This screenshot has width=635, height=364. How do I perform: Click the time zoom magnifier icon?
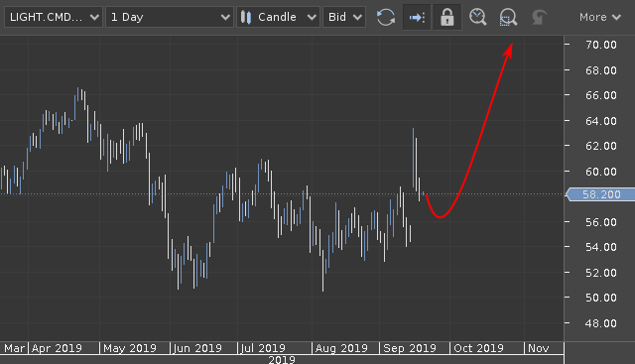pos(477,18)
